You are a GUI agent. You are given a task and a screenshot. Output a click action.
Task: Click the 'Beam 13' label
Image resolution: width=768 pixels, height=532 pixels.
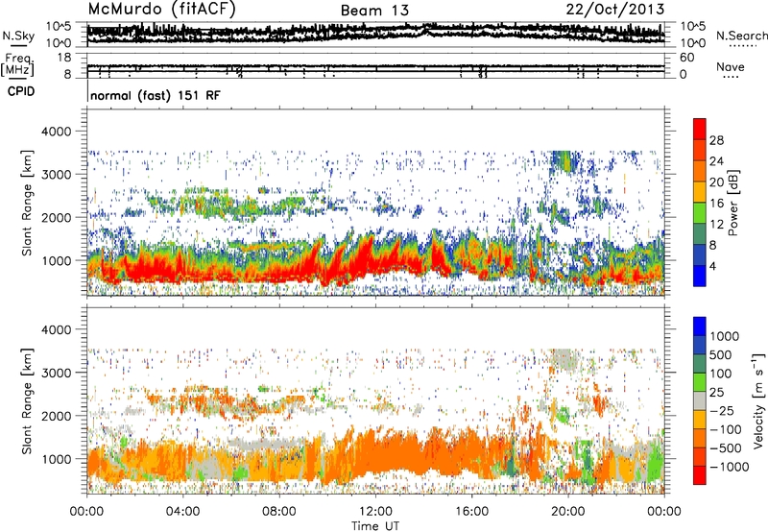coord(374,11)
